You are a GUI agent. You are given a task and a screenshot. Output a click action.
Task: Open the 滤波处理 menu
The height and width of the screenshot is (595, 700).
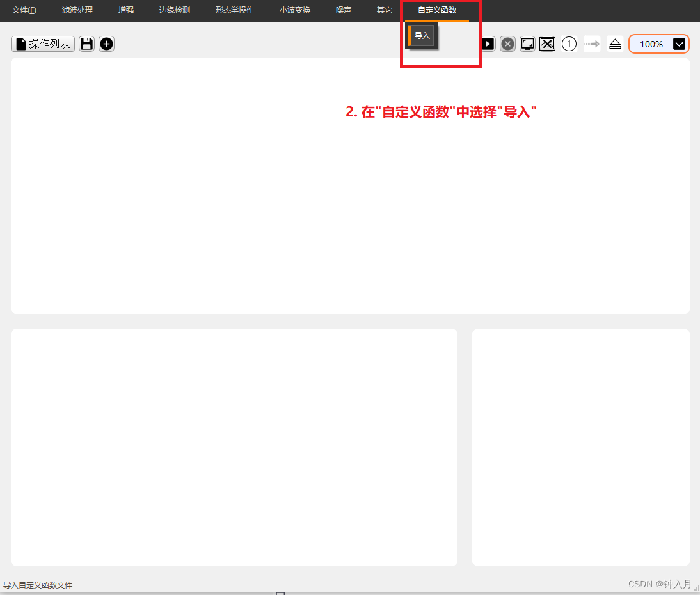tap(77, 10)
